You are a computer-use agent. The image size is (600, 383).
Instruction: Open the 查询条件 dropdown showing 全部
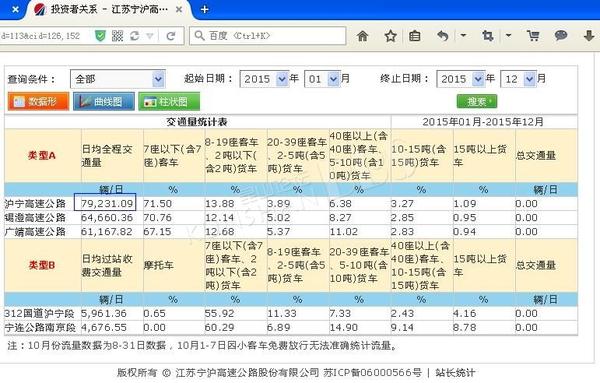coord(118,79)
